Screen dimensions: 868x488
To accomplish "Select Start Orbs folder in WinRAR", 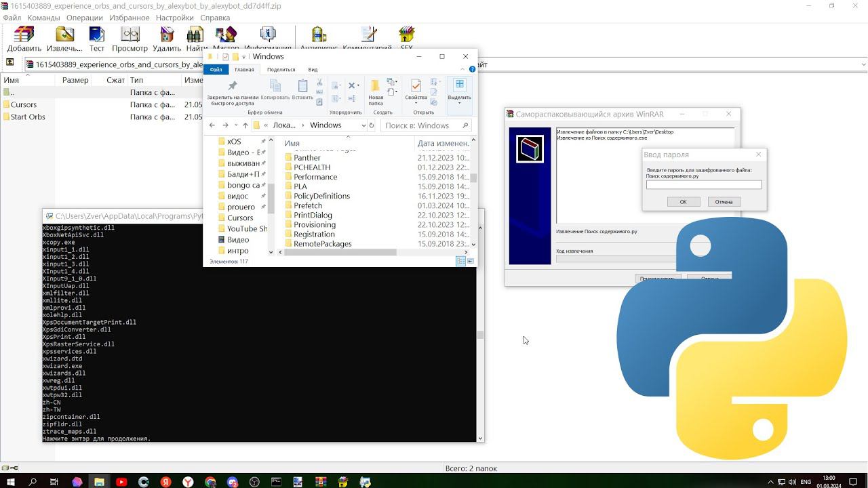I will pyautogui.click(x=28, y=117).
